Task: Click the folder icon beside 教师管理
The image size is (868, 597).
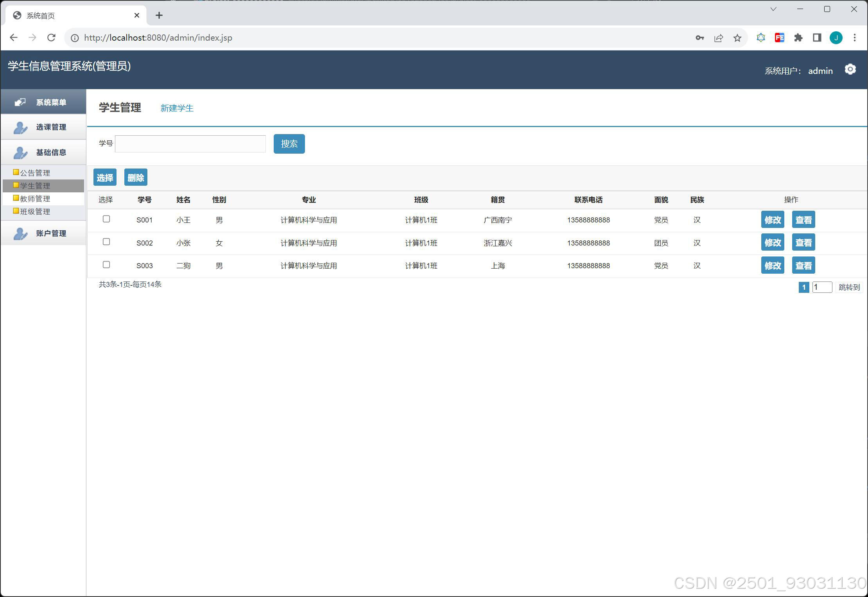Action: (16, 198)
